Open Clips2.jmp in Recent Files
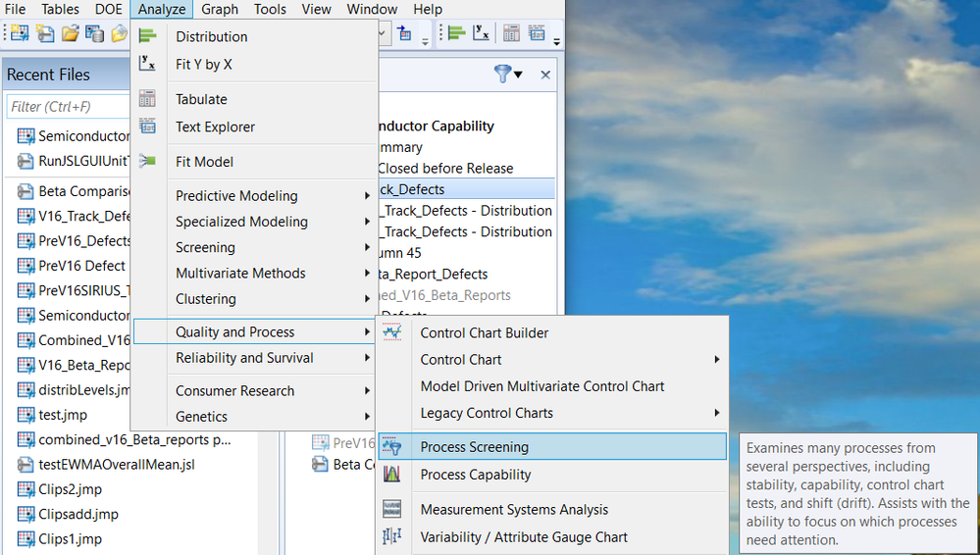The width and height of the screenshot is (980, 555). coord(70,489)
